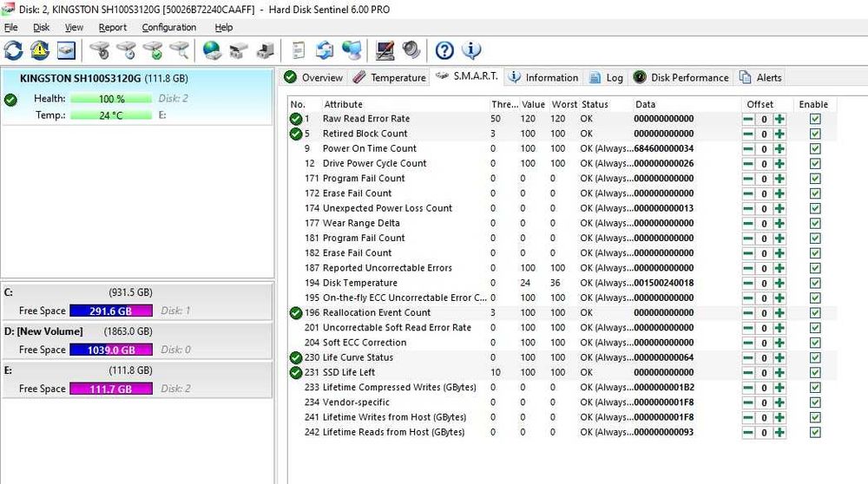The height and width of the screenshot is (484, 868).
Task: Click the Hard Disk Sentinel title bar icon
Action: (8, 9)
